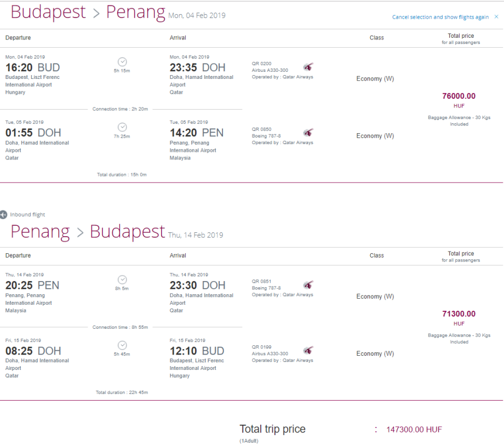Close the outbound selection with the X icon
The width and height of the screenshot is (504, 445).
tap(496, 17)
